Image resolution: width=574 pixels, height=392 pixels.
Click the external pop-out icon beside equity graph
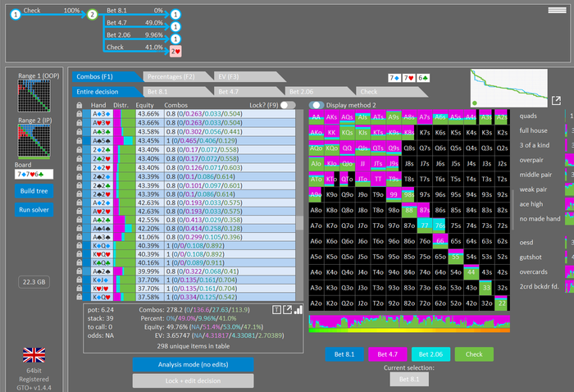click(556, 100)
